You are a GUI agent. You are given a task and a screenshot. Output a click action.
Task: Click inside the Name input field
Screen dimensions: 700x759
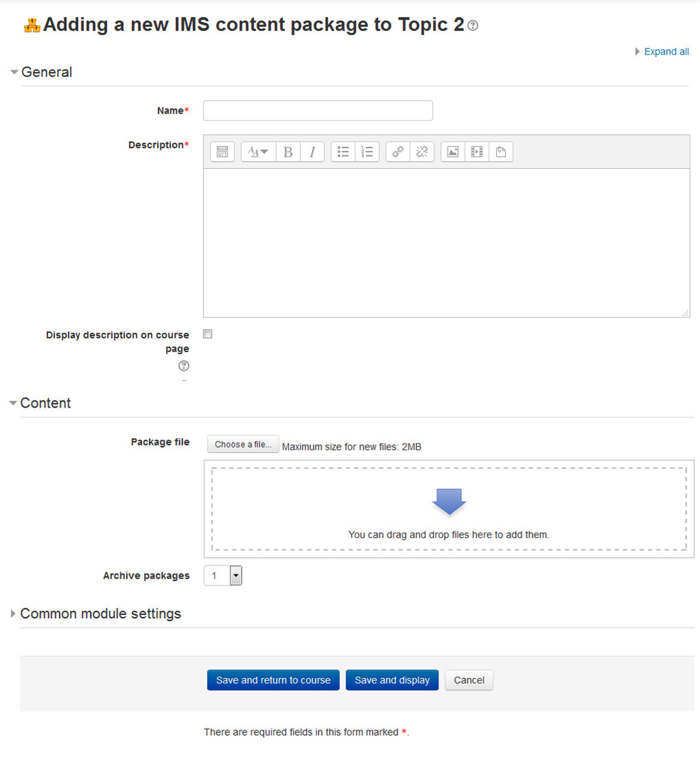pyautogui.click(x=317, y=110)
